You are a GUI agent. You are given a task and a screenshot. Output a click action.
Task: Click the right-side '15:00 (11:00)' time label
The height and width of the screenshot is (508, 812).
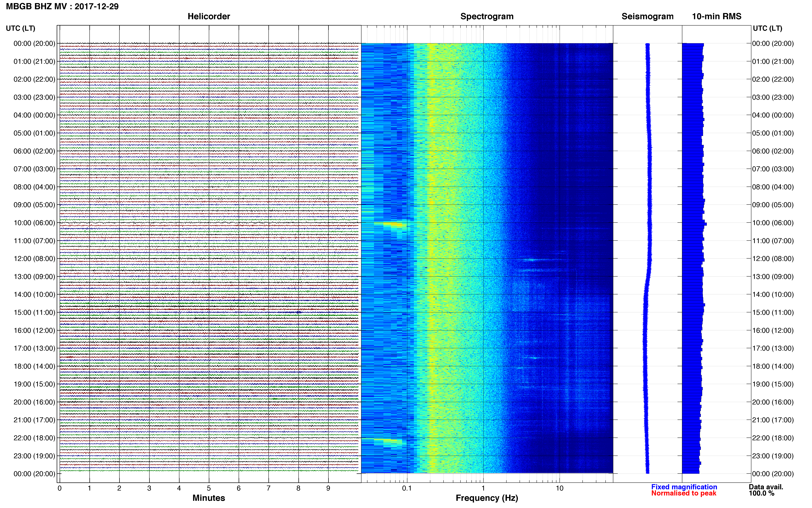[x=773, y=312]
